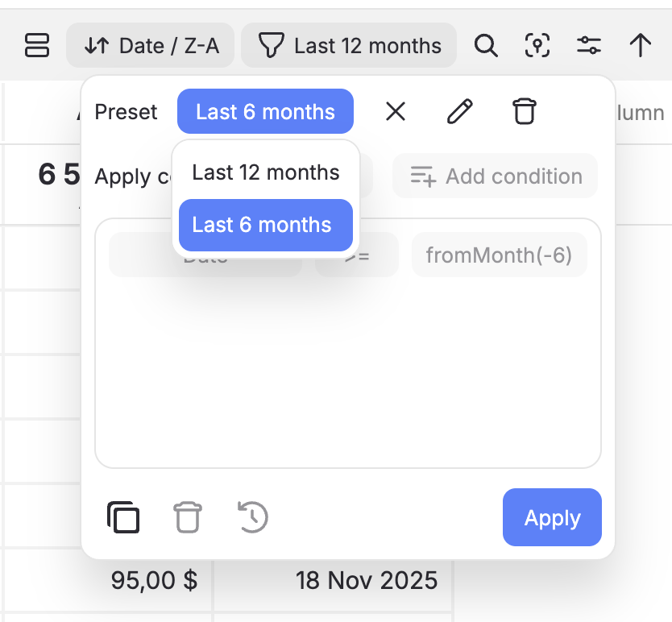Choose Last 6 months in preset list
The width and height of the screenshot is (672, 622).
coord(266,225)
